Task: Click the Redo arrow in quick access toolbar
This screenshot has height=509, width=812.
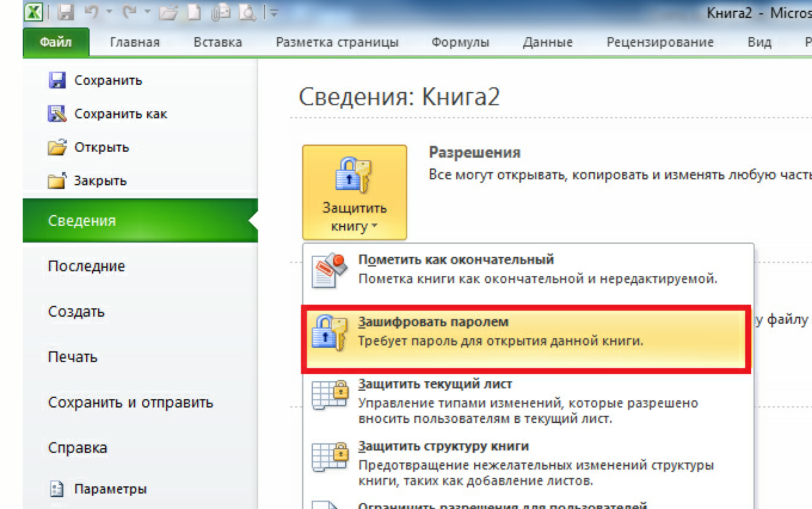Action: (130, 12)
